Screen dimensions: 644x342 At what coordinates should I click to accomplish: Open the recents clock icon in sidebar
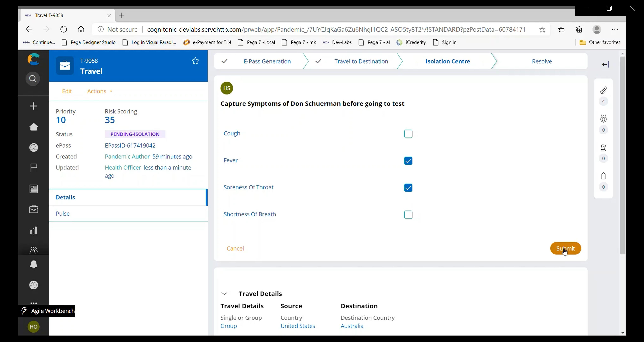click(34, 285)
